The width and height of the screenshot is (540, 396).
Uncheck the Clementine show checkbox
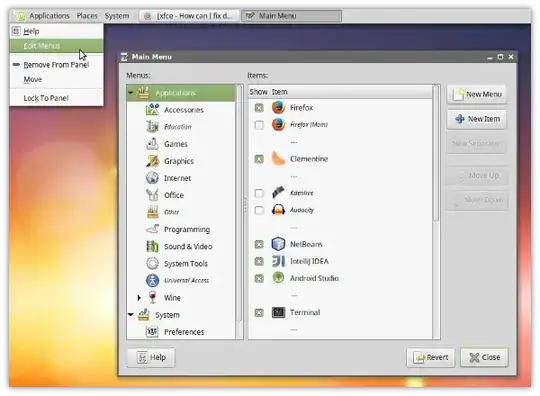[259, 159]
